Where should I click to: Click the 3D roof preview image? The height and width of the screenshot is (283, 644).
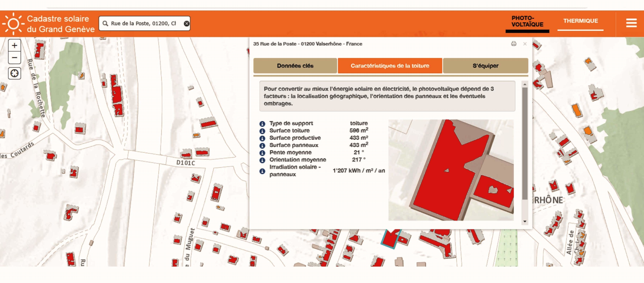(451, 170)
